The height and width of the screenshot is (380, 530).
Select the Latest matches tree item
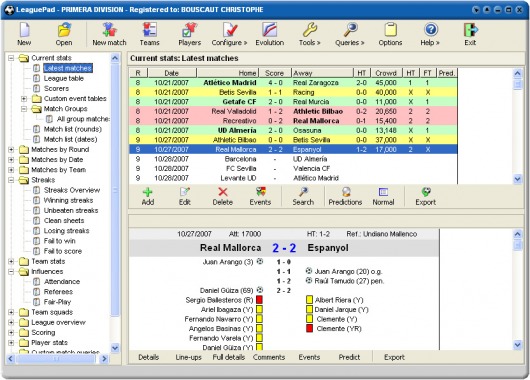tap(68, 68)
